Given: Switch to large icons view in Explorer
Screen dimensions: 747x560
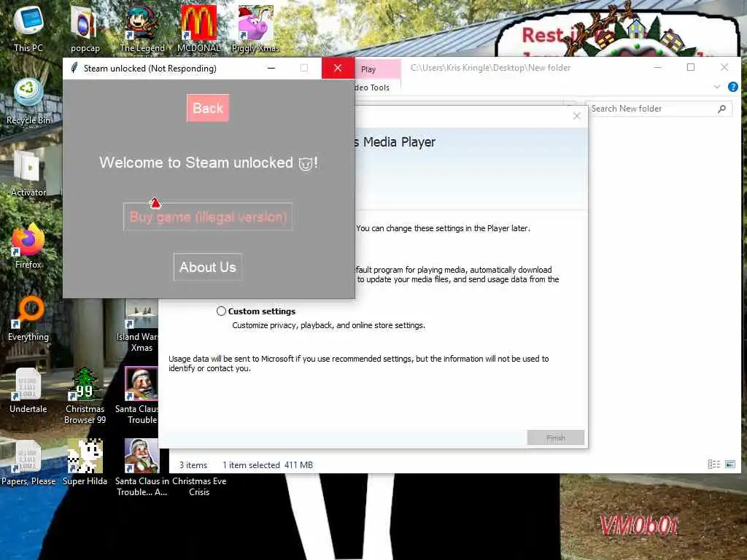Looking at the screenshot, I should (x=729, y=464).
